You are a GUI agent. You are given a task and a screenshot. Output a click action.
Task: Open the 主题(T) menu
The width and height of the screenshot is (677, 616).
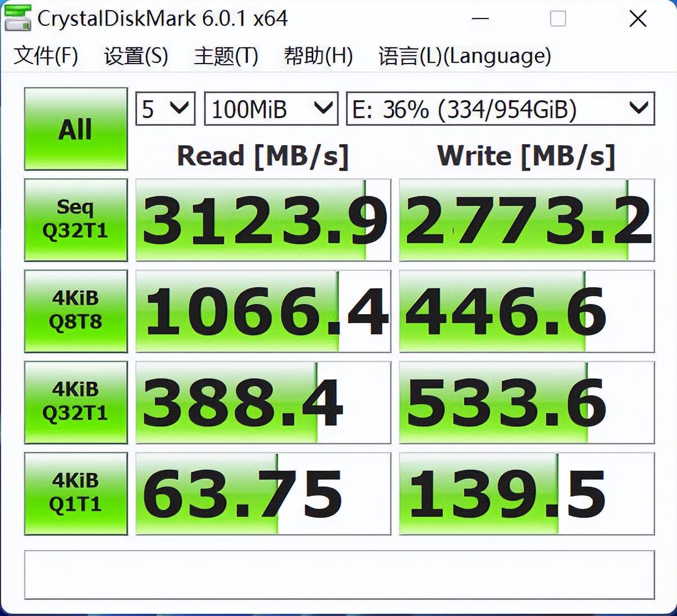[x=226, y=56]
